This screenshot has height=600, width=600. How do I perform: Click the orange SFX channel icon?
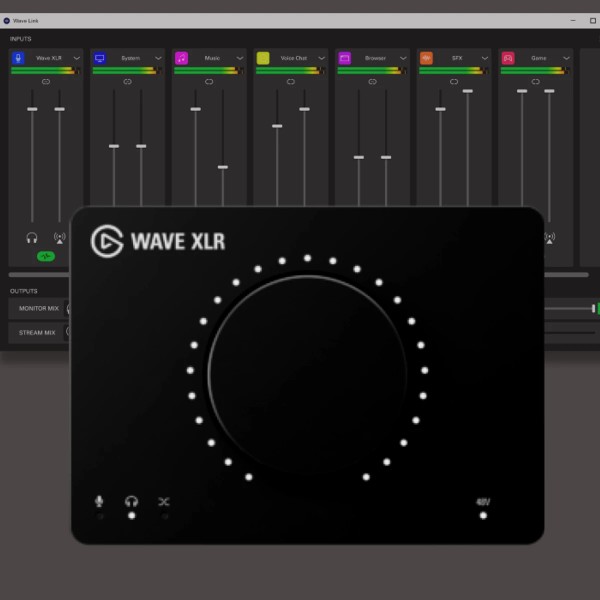(426, 59)
